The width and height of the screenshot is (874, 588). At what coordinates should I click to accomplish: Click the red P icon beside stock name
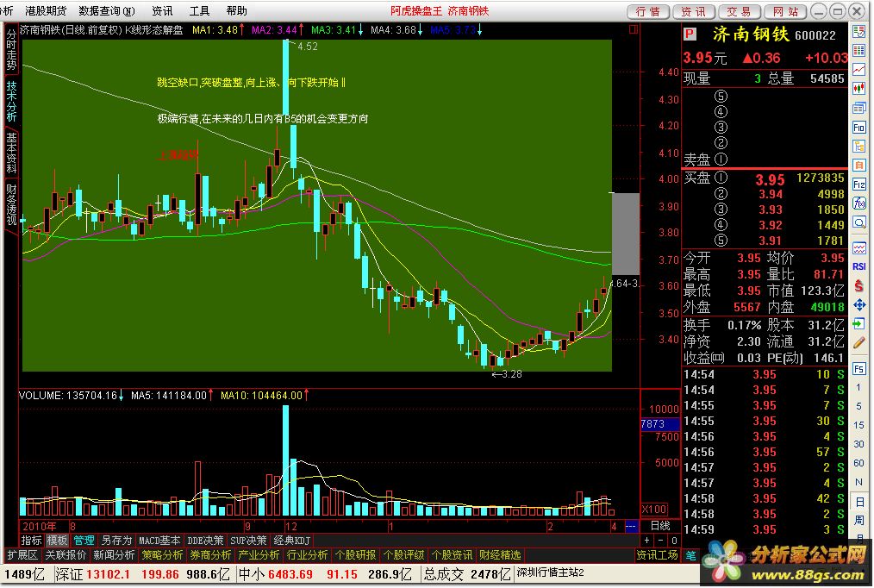point(690,34)
